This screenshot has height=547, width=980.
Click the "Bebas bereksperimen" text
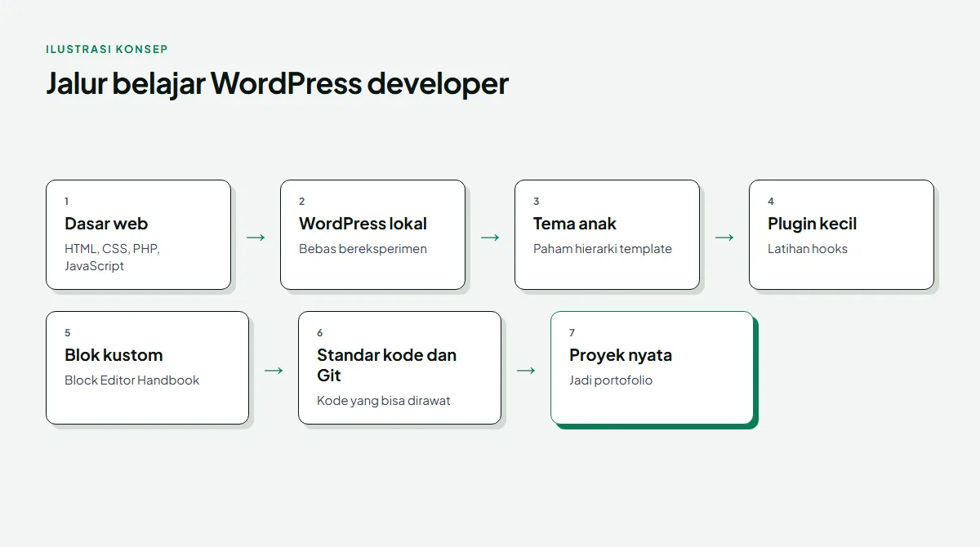point(363,249)
